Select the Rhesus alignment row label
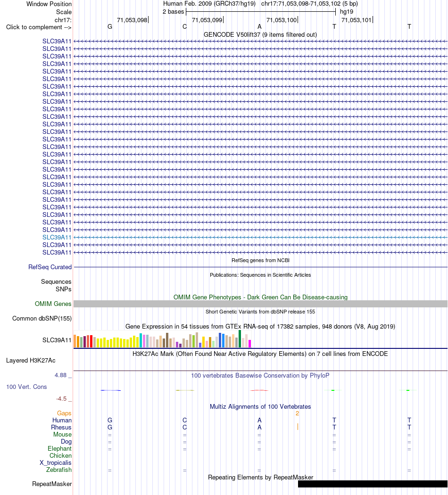This screenshot has height=495, width=448. [x=61, y=428]
